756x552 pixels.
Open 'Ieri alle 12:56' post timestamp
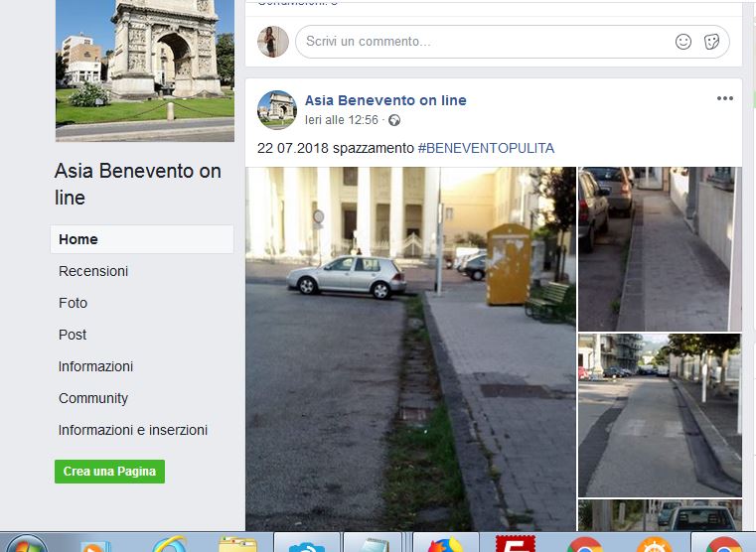click(342, 120)
